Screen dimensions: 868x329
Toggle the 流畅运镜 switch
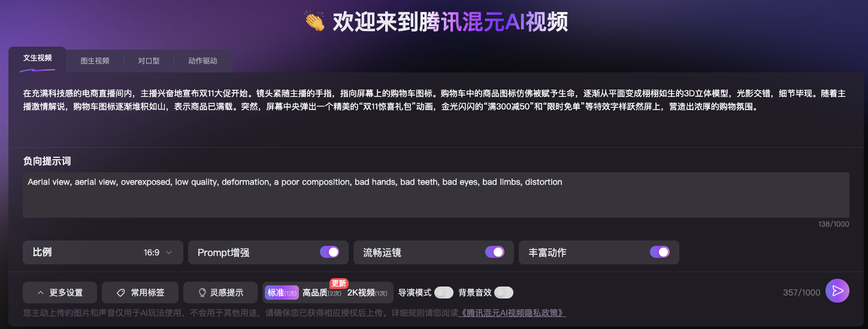495,252
